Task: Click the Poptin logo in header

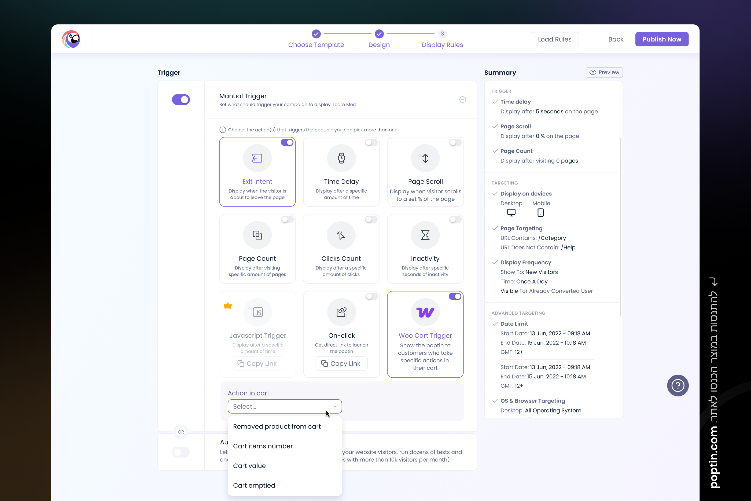Action: pyautogui.click(x=71, y=39)
